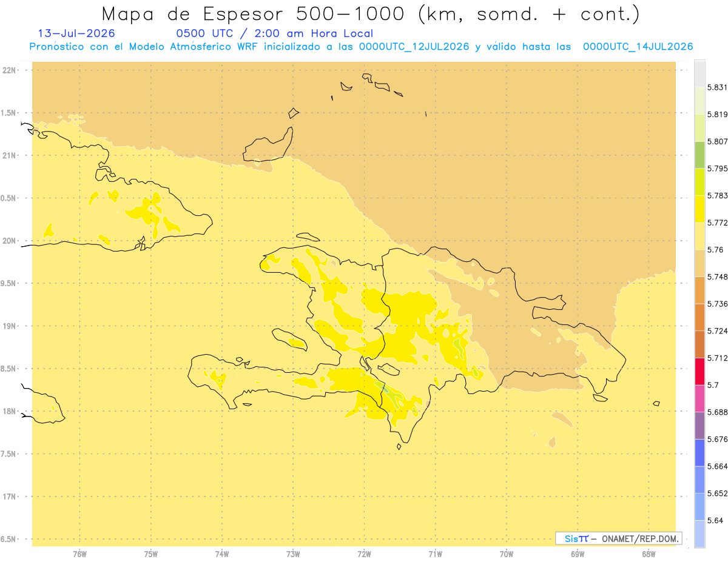Click the blue swatch between 5.664 and 5.652

[x=699, y=480]
